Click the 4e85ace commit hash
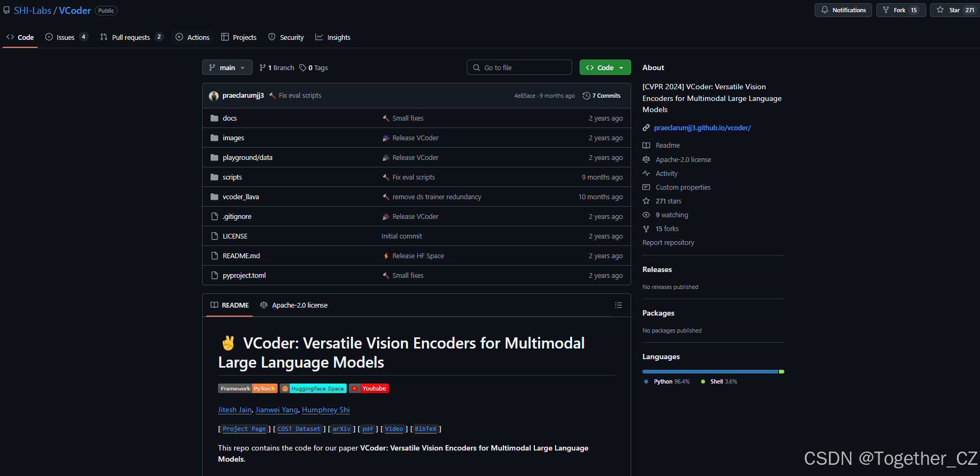 (x=524, y=96)
